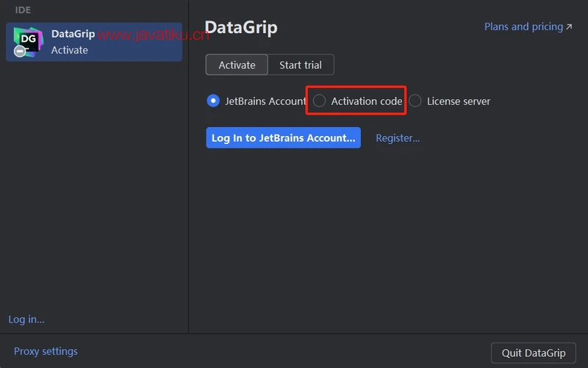The height and width of the screenshot is (368, 588).
Task: Click the external arrow beside Plans and pricing
Action: (569, 27)
